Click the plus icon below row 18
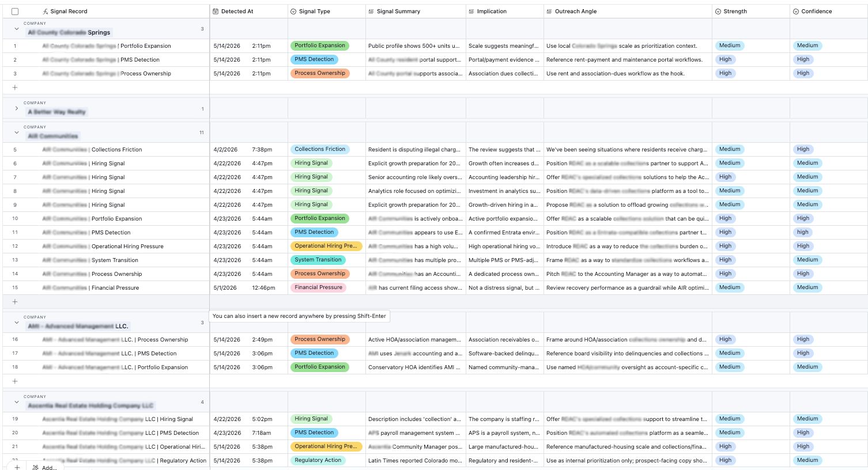The image size is (868, 470). [15, 381]
